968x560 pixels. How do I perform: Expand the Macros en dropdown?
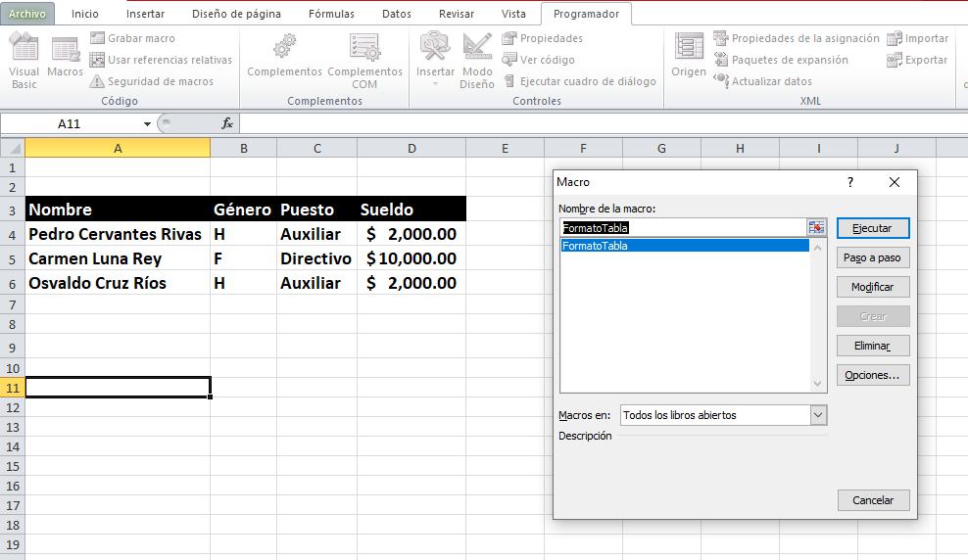[818, 415]
